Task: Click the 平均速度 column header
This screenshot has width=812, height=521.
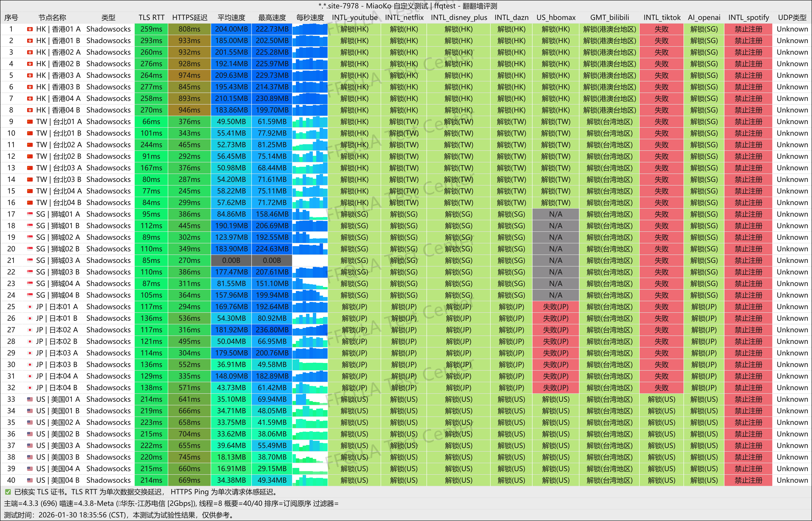Action: coord(231,18)
